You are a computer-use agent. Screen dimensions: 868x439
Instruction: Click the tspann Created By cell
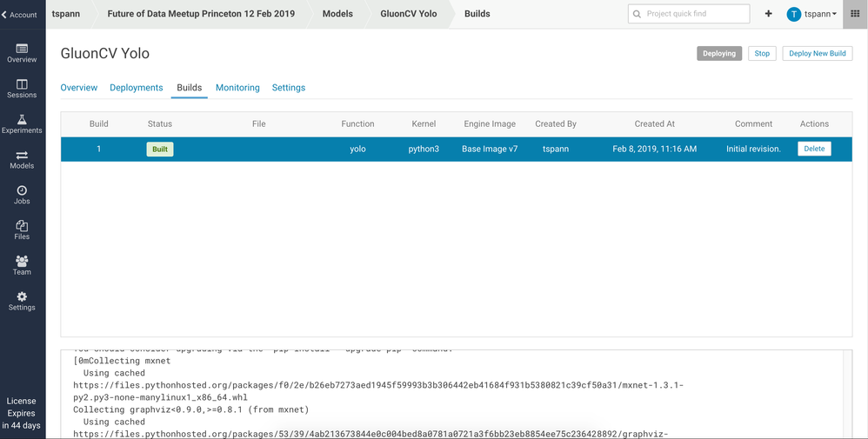(x=556, y=149)
